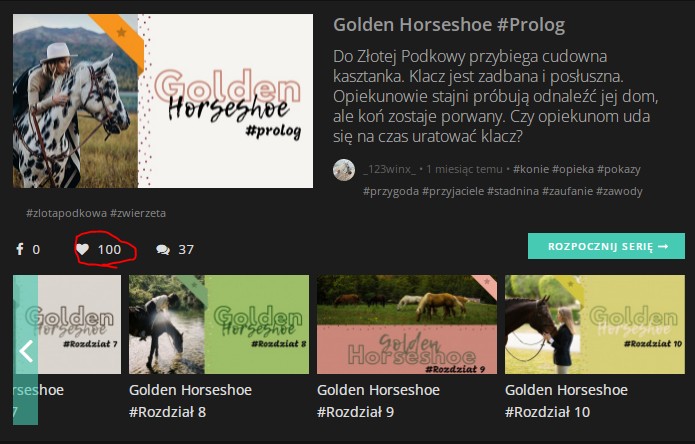Click the orange star ribbon on prolog cover
Image resolution: width=695 pixels, height=444 pixels.
(x=119, y=37)
